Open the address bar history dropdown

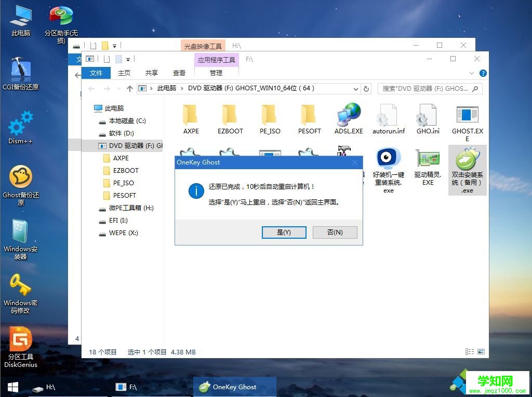pyautogui.click(x=355, y=88)
